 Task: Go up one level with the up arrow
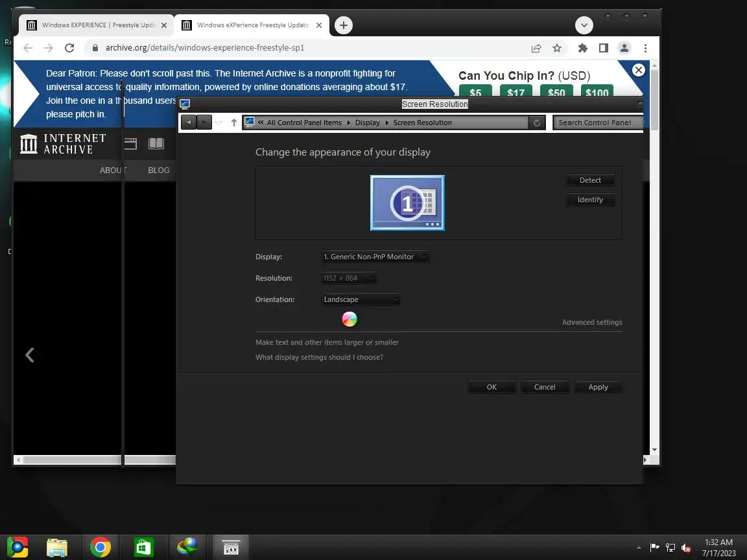[234, 122]
